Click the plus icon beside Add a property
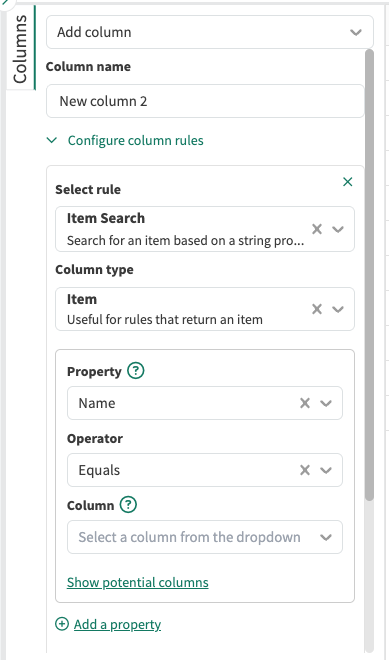Image resolution: width=389 pixels, height=660 pixels. [x=62, y=624]
